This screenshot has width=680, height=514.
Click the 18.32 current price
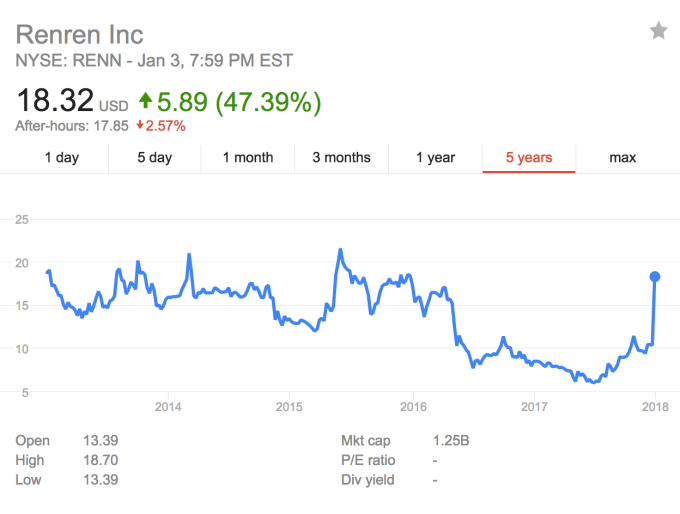54,100
